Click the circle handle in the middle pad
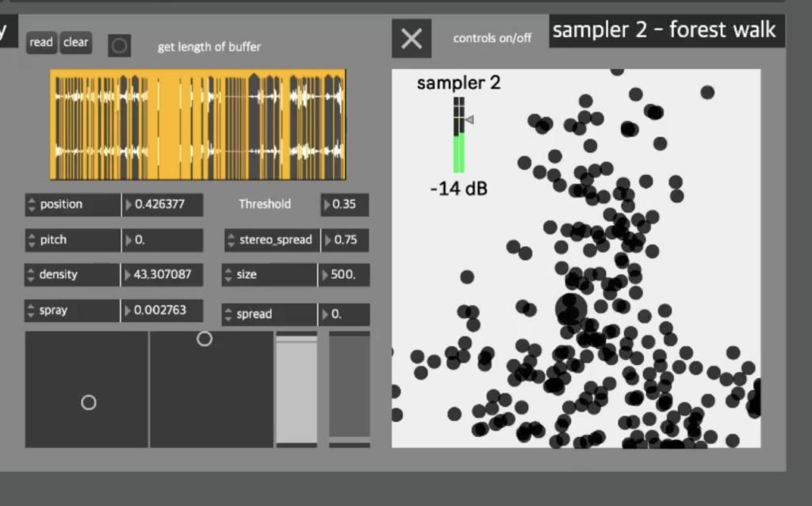This screenshot has height=506, width=812. (205, 338)
